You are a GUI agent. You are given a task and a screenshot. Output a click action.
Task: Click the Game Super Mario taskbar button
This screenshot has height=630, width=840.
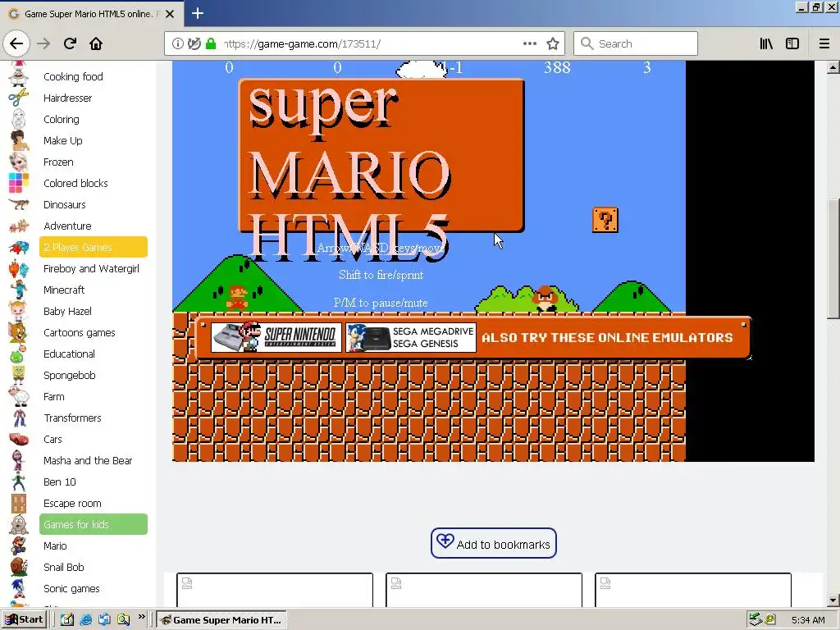coord(221,620)
